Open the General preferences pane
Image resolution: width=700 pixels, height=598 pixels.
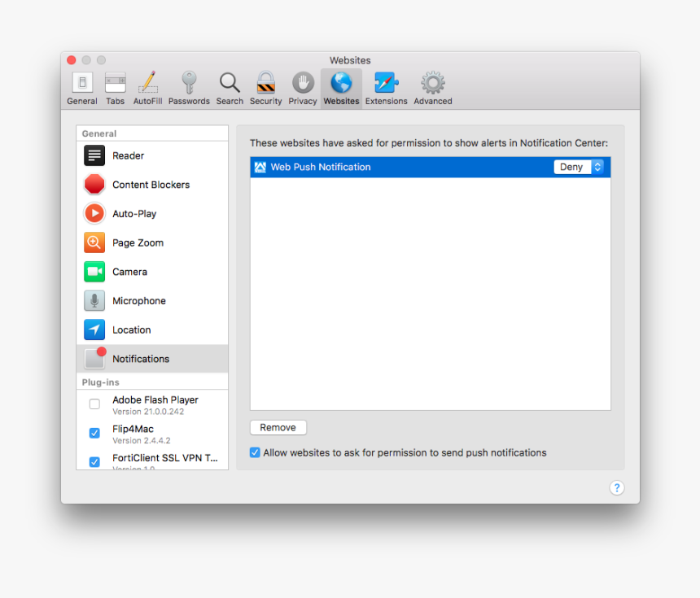coord(81,85)
